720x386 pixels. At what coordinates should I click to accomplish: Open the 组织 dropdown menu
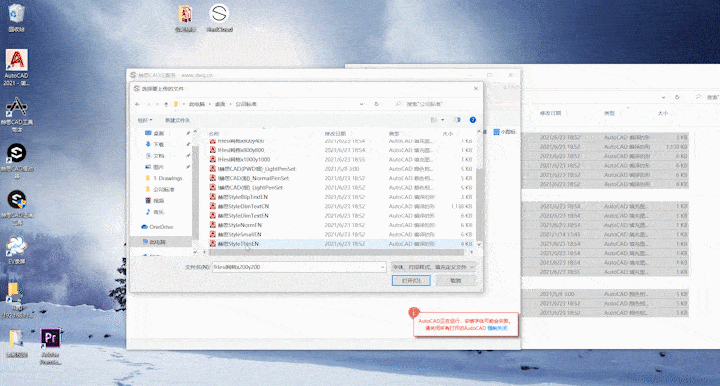click(145, 120)
